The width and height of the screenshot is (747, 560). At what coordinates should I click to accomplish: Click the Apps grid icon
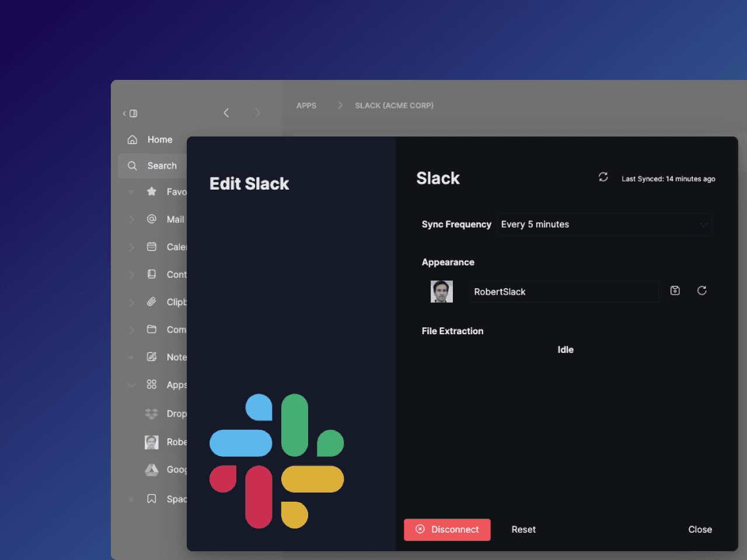(x=152, y=384)
